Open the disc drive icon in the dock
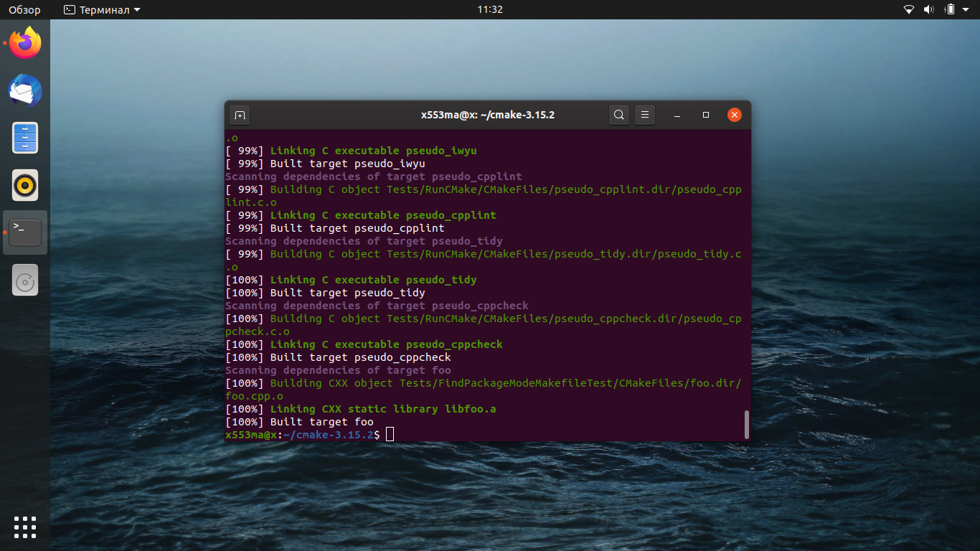The height and width of the screenshot is (551, 980). [25, 280]
